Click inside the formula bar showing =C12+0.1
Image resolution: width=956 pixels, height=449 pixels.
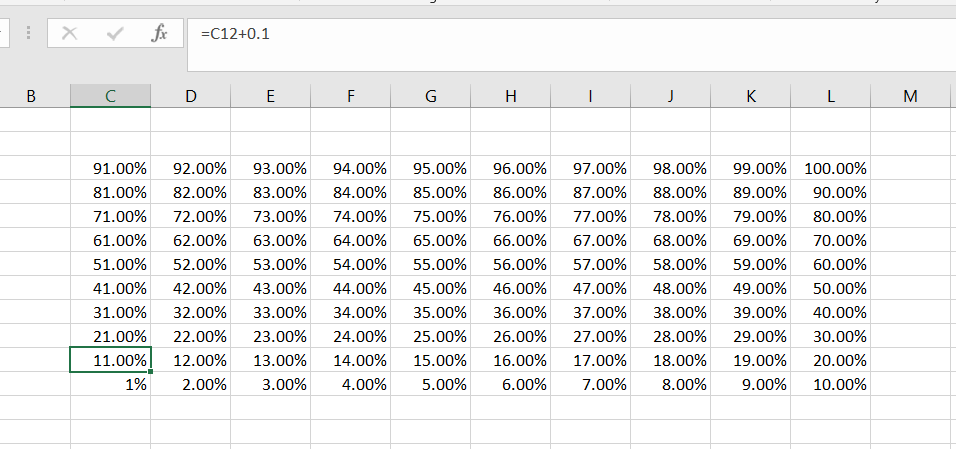(571, 45)
